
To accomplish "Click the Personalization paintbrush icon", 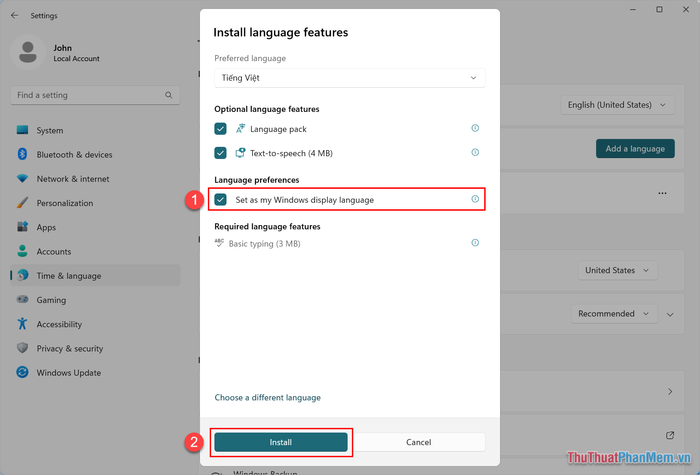I will tap(22, 203).
